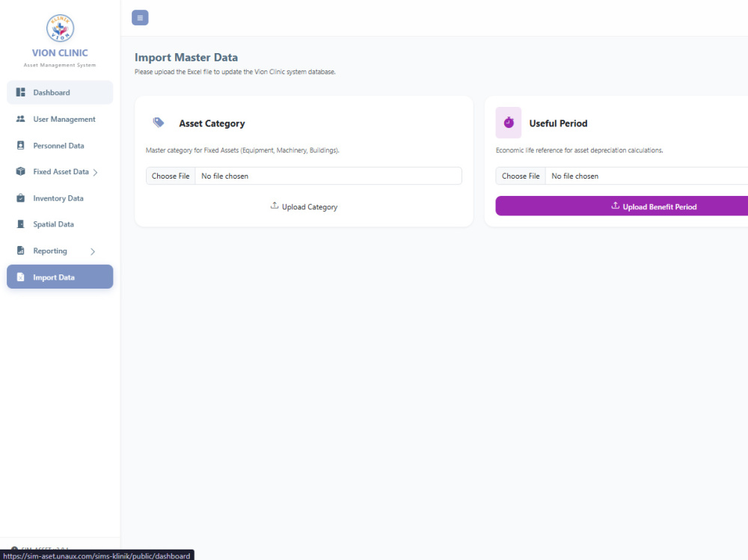Click the upload icon in Upload Benefit Period
Image resolution: width=748 pixels, height=560 pixels.
point(616,206)
